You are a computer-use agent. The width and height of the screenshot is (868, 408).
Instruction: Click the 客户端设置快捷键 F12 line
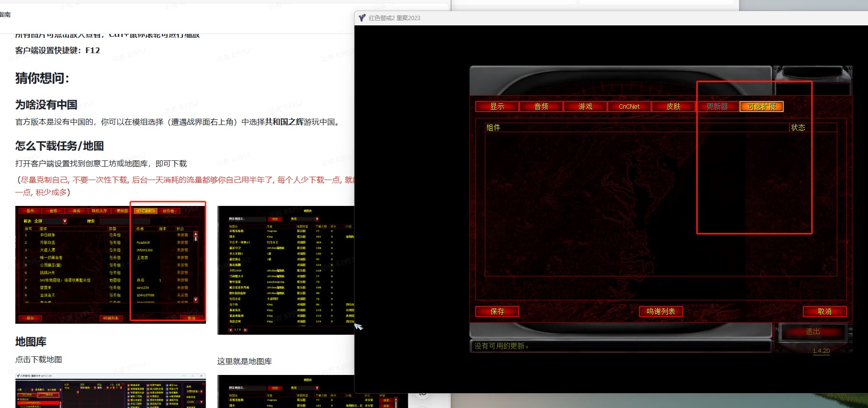coord(57,50)
